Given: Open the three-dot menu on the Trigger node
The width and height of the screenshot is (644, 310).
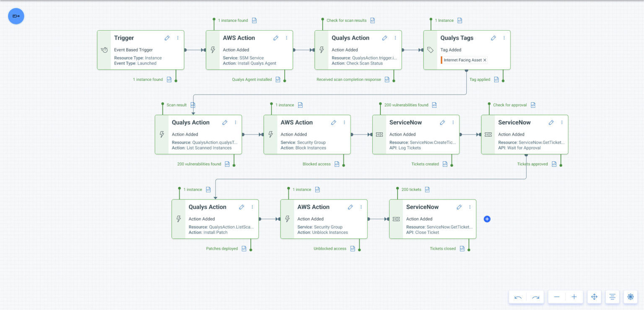Looking at the screenshot, I should [x=177, y=38].
